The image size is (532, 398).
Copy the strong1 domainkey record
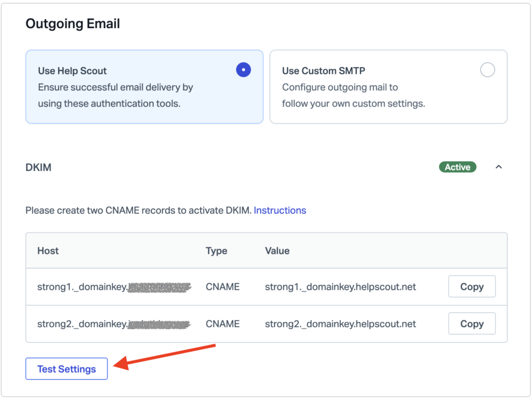tap(471, 287)
